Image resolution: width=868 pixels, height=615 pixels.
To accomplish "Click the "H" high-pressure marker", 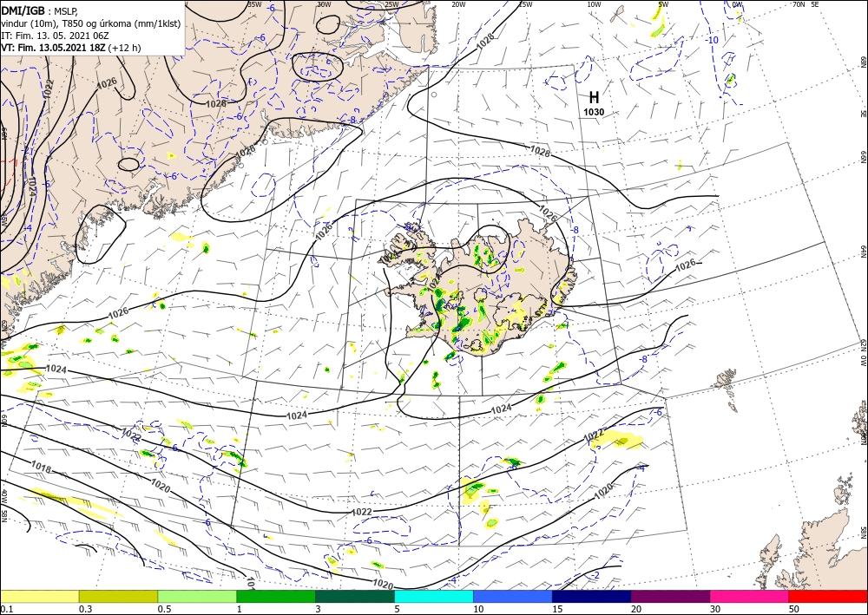I will [x=594, y=98].
